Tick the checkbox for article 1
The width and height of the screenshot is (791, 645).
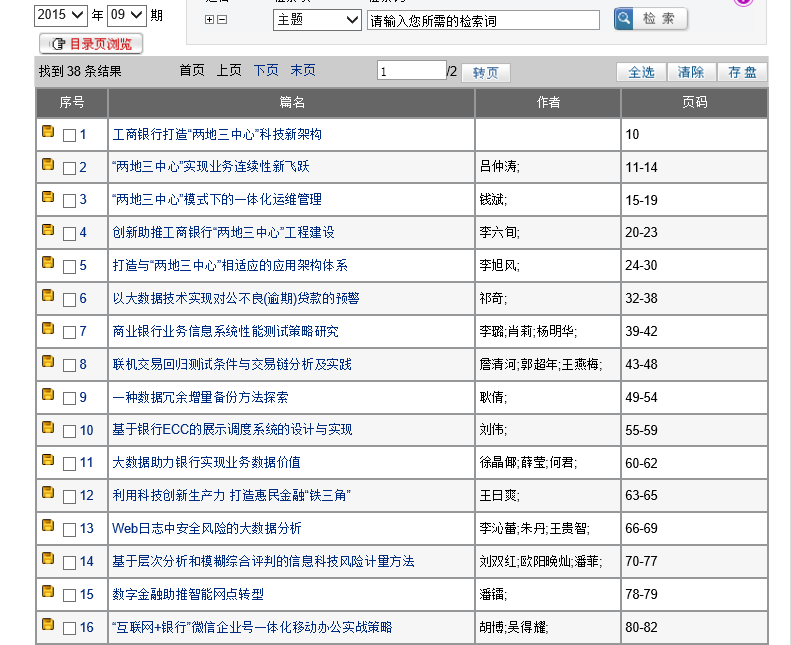pyautogui.click(x=69, y=135)
